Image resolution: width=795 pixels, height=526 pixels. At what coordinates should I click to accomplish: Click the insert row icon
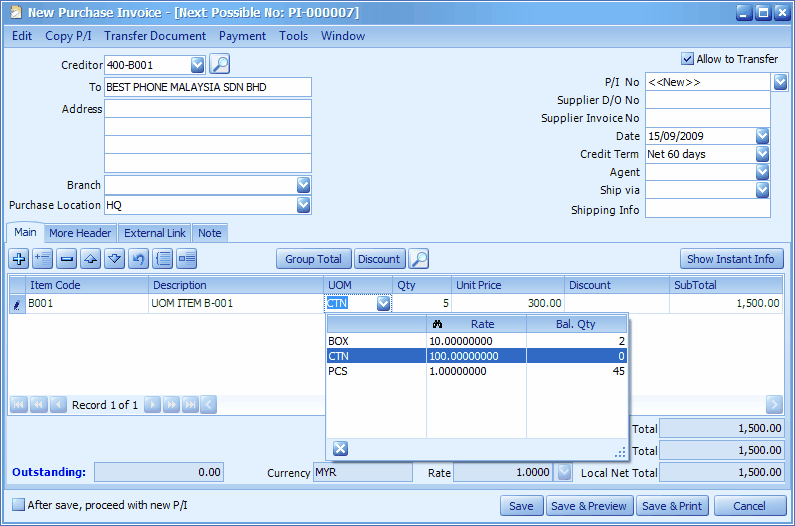coord(43,259)
